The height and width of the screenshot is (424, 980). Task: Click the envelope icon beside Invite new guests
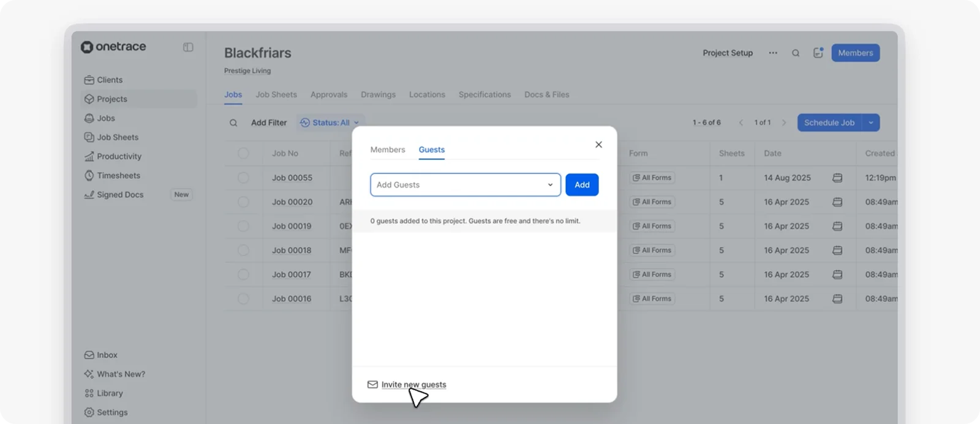coord(372,385)
